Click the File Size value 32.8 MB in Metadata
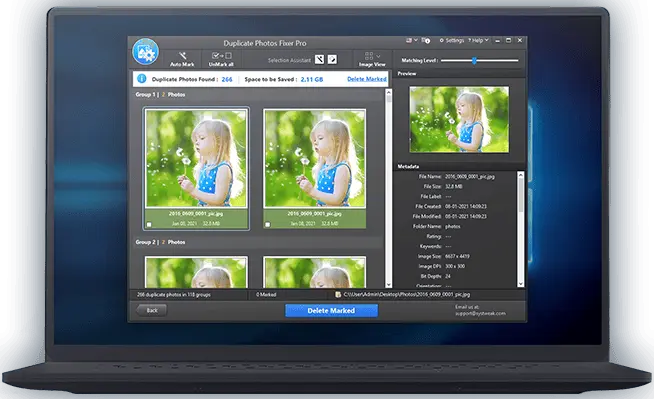The width and height of the screenshot is (654, 399). [x=453, y=186]
